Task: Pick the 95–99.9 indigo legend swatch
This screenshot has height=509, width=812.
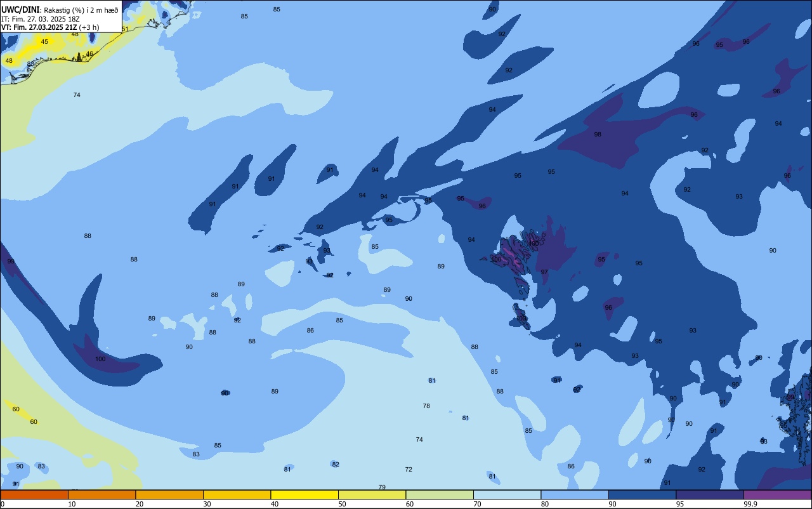Action: tap(710, 494)
